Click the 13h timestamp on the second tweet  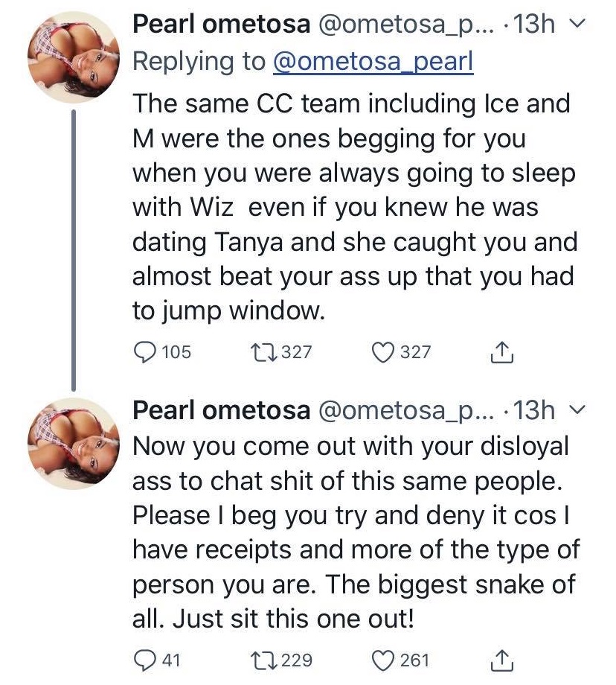(535, 410)
